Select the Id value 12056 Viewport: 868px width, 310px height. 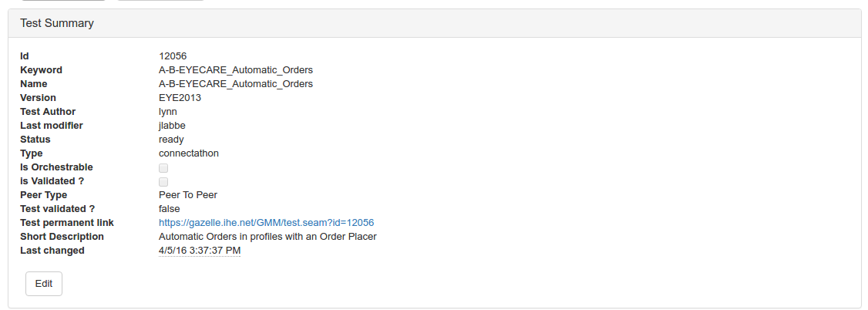click(173, 56)
